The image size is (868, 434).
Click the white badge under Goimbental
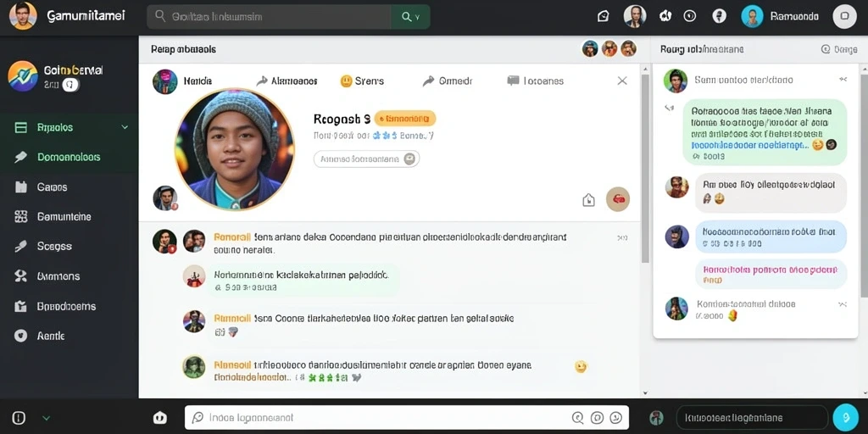coord(71,85)
